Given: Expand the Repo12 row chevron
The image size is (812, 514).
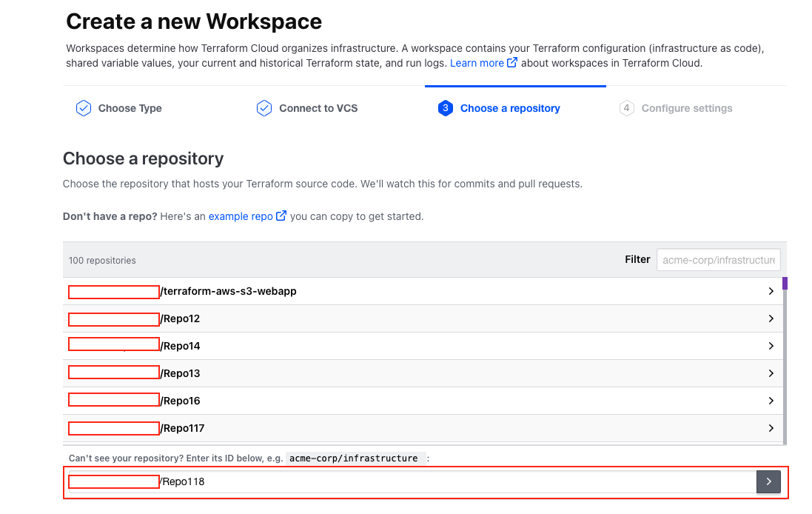Looking at the screenshot, I should [771, 318].
